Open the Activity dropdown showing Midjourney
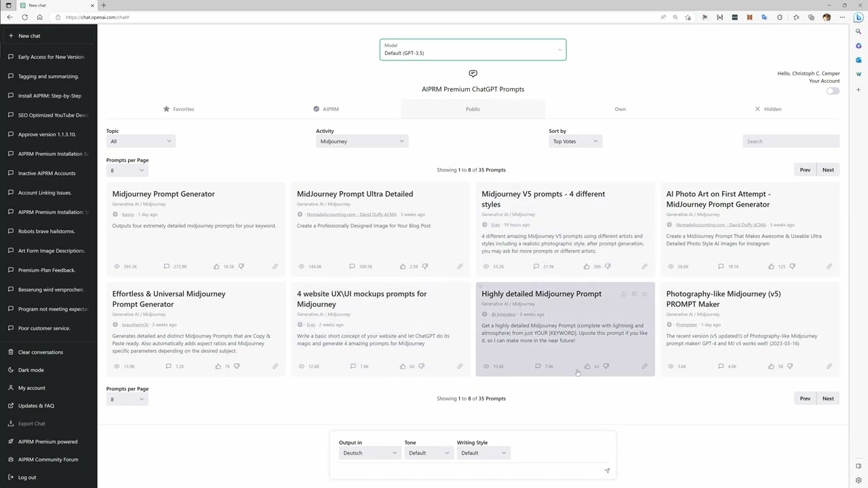This screenshot has height=488, width=868. [361, 142]
